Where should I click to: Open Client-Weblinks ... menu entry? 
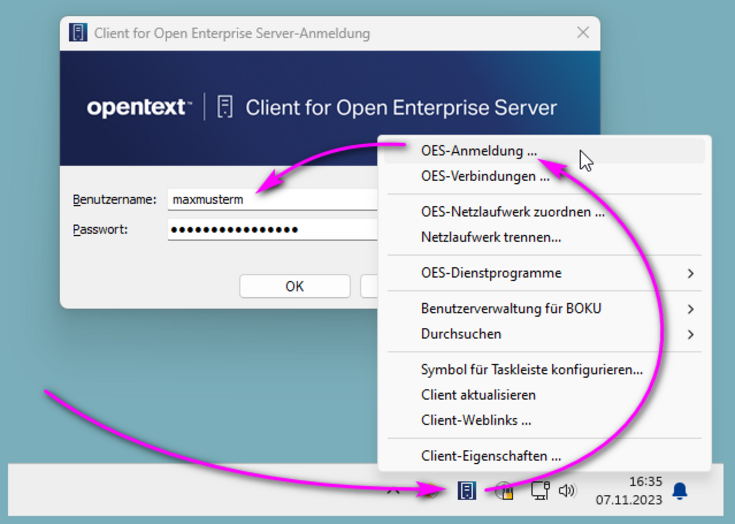[x=544, y=420]
